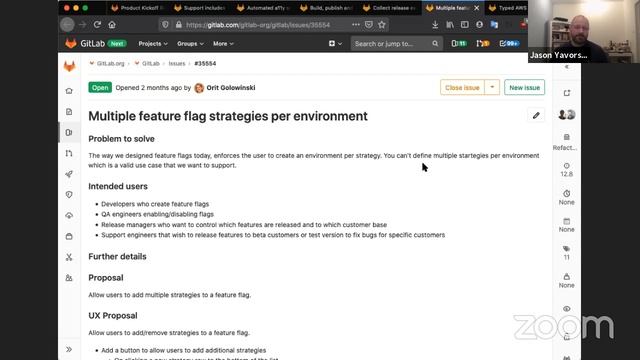Open Issues icon in left sidebar
The image size is (640, 360).
point(69,132)
